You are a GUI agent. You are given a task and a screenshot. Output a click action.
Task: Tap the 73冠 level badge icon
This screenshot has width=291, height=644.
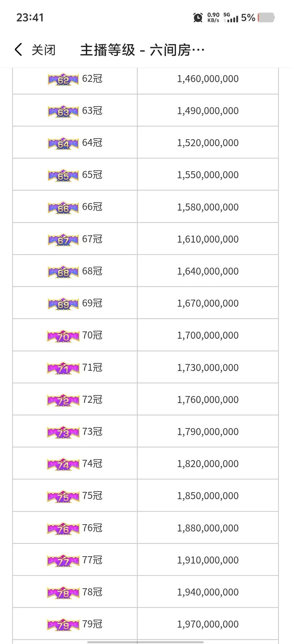(x=63, y=432)
